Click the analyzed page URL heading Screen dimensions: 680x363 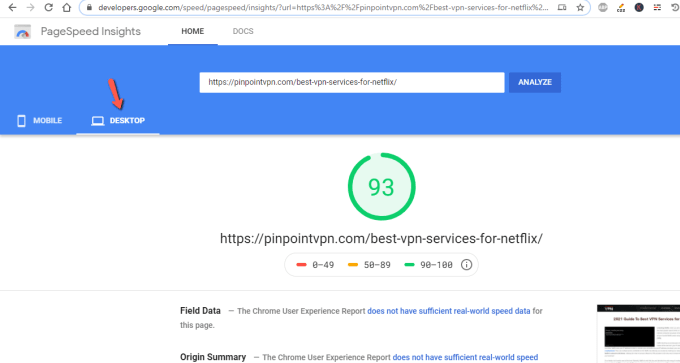coord(381,239)
